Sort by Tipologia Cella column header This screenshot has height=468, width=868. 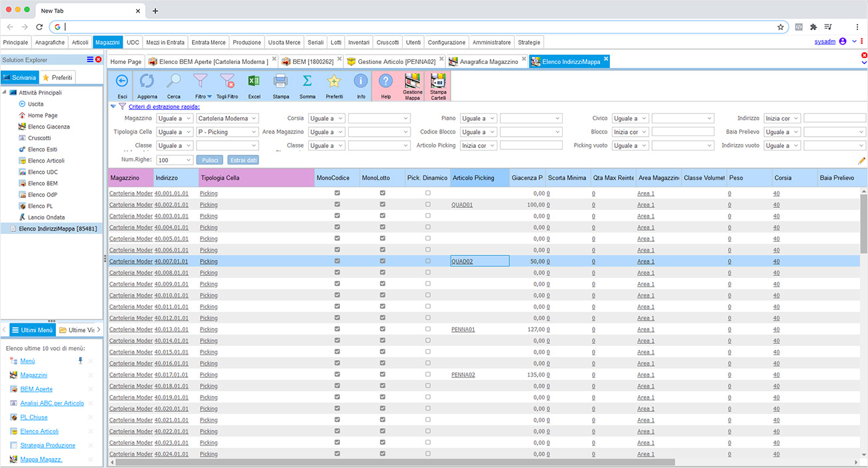(256, 178)
